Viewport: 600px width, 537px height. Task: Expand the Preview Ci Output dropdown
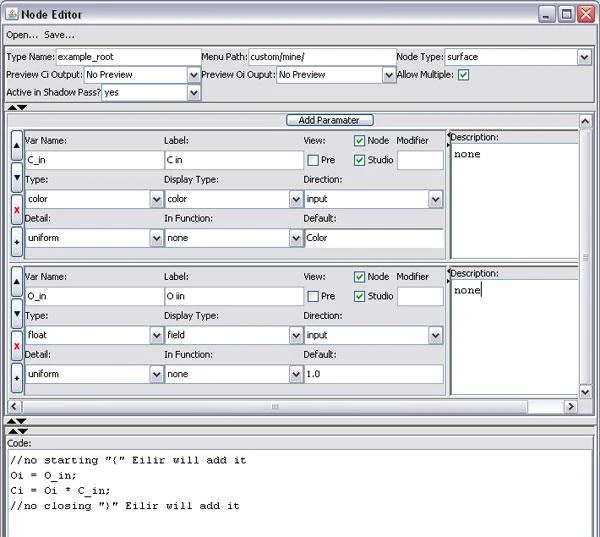pyautogui.click(x=193, y=75)
